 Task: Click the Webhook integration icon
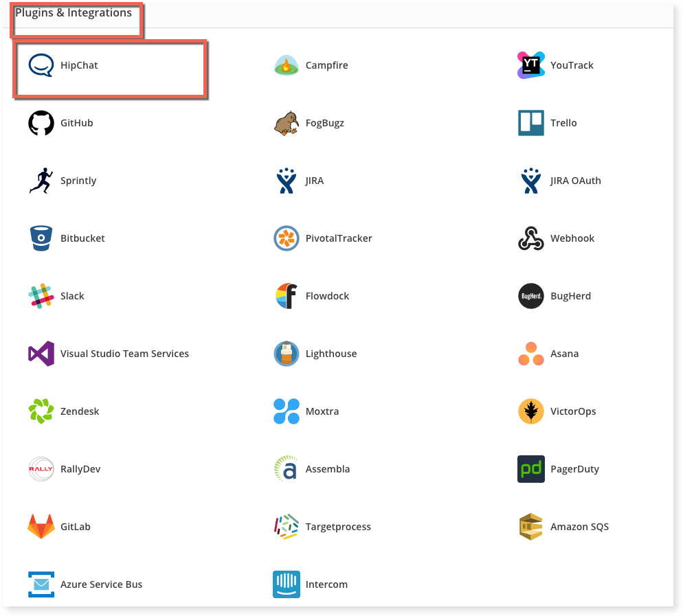pos(530,238)
